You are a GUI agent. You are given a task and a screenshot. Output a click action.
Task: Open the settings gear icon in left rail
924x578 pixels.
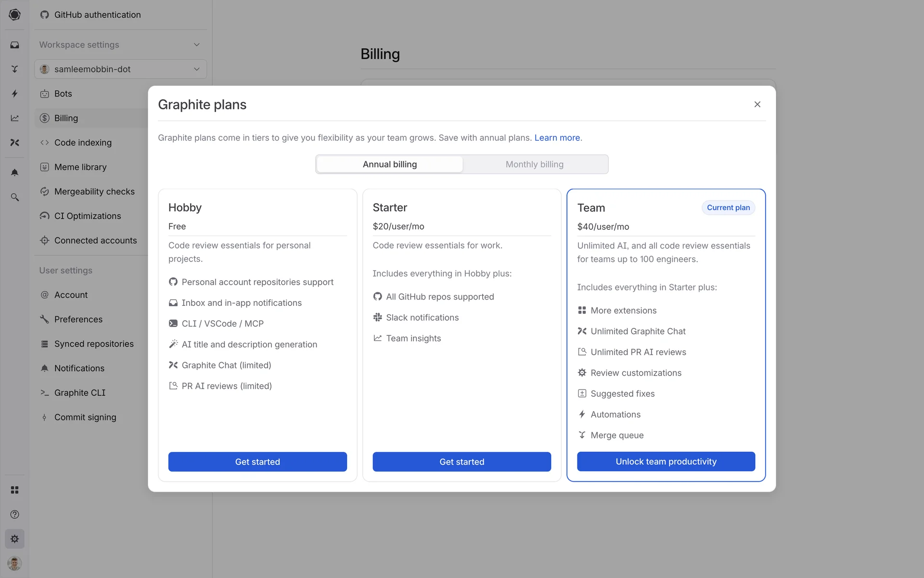[14, 539]
